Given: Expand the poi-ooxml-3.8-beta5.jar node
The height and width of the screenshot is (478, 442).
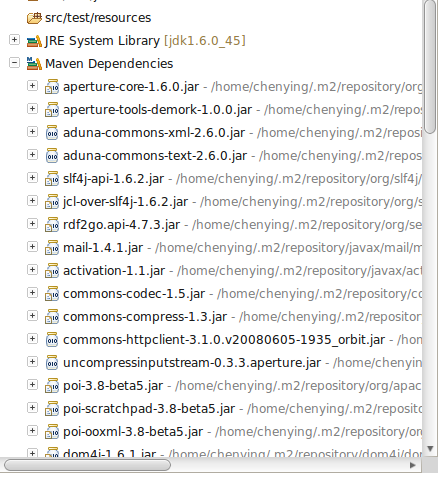Looking at the screenshot, I should (x=32, y=431).
